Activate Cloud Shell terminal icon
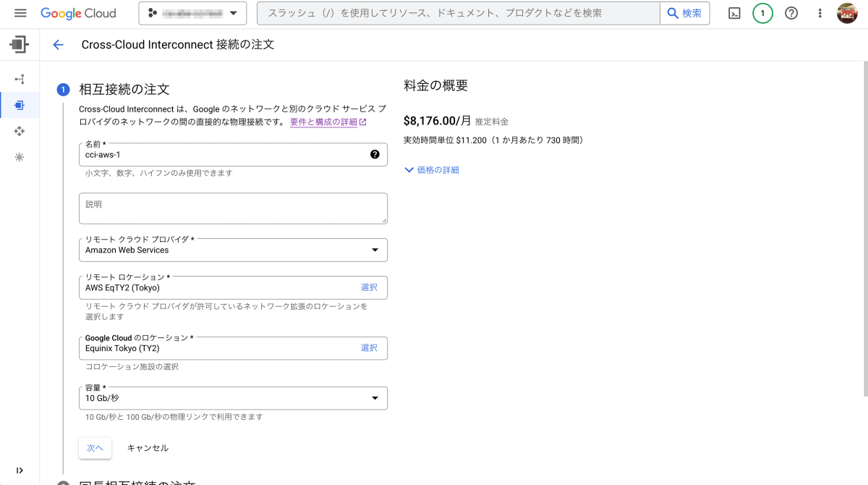Image resolution: width=868 pixels, height=485 pixels. [734, 13]
